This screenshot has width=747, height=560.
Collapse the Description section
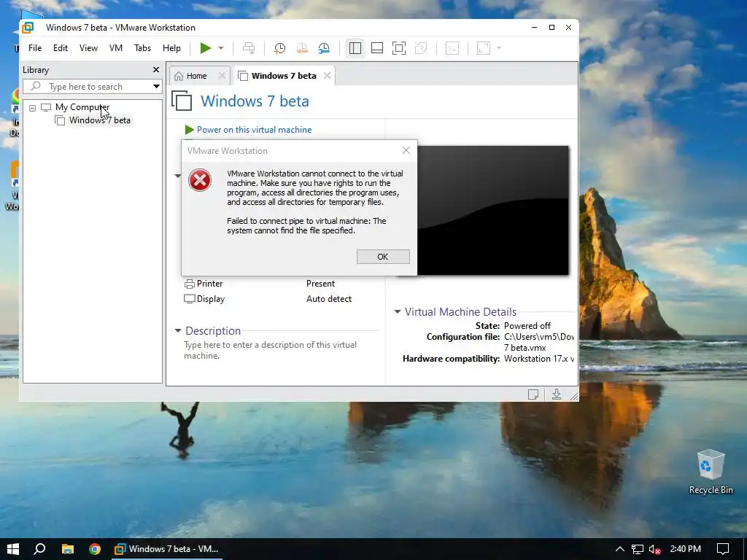[x=178, y=330]
